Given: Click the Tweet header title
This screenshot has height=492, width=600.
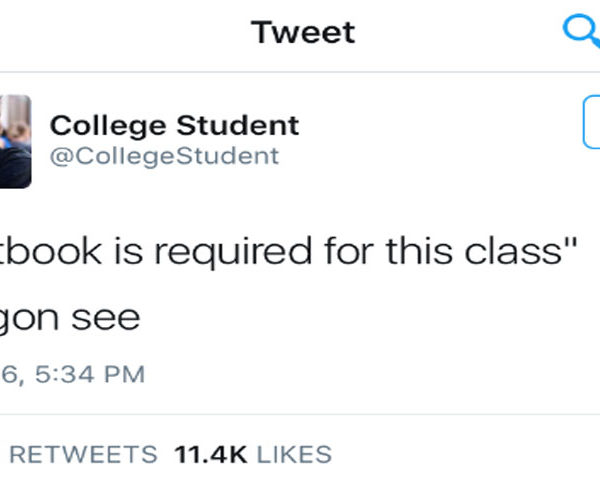Looking at the screenshot, I should pyautogui.click(x=303, y=32).
